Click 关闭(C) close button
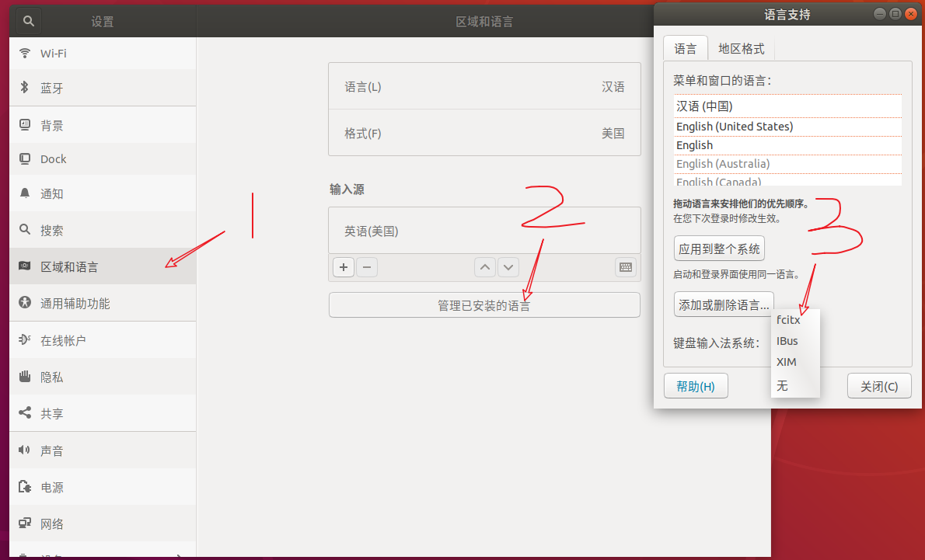Image resolution: width=925 pixels, height=560 pixels. point(879,386)
